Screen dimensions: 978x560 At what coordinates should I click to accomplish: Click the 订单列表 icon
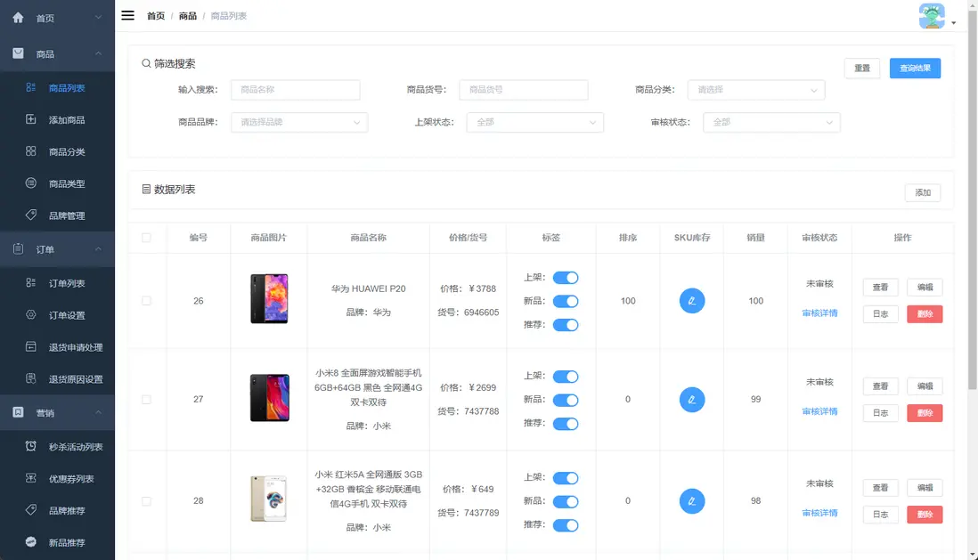(x=30, y=282)
